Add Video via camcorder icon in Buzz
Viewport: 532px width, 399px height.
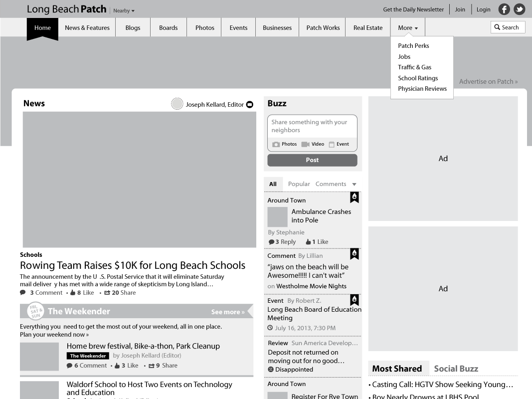305,144
